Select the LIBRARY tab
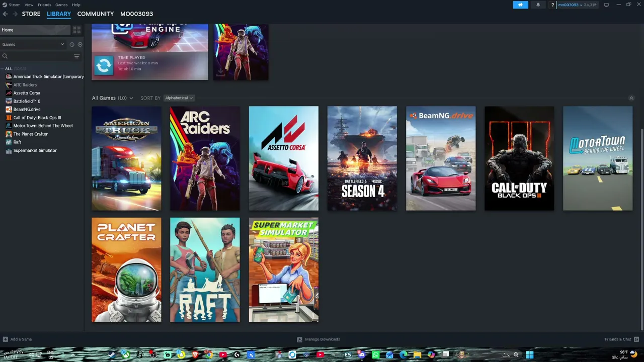 point(59,14)
